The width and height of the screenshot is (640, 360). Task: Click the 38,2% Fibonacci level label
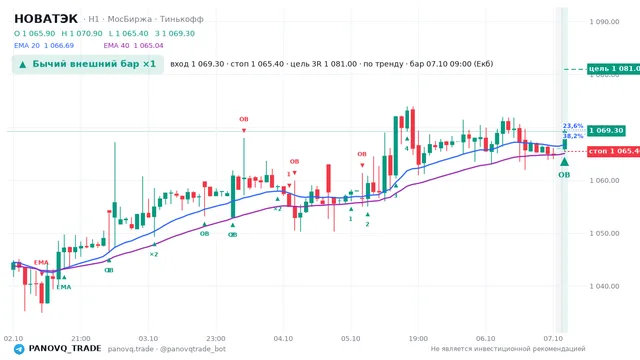(x=573, y=136)
